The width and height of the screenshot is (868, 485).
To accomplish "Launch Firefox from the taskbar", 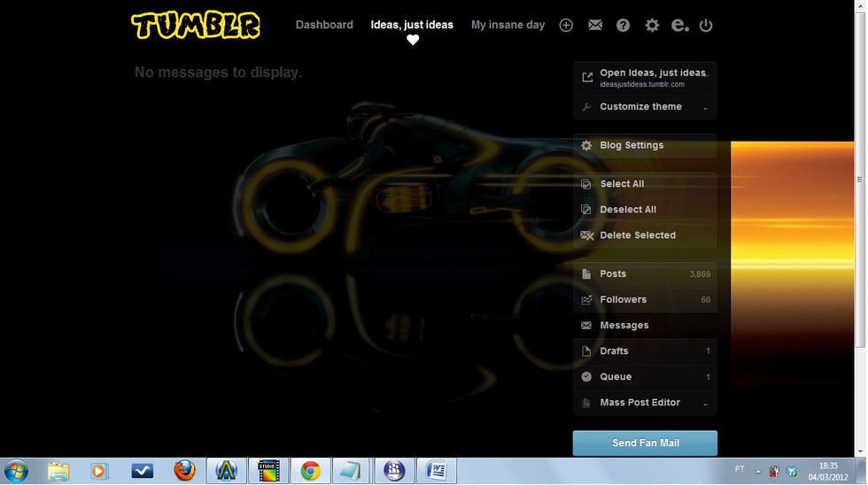I will (x=184, y=471).
